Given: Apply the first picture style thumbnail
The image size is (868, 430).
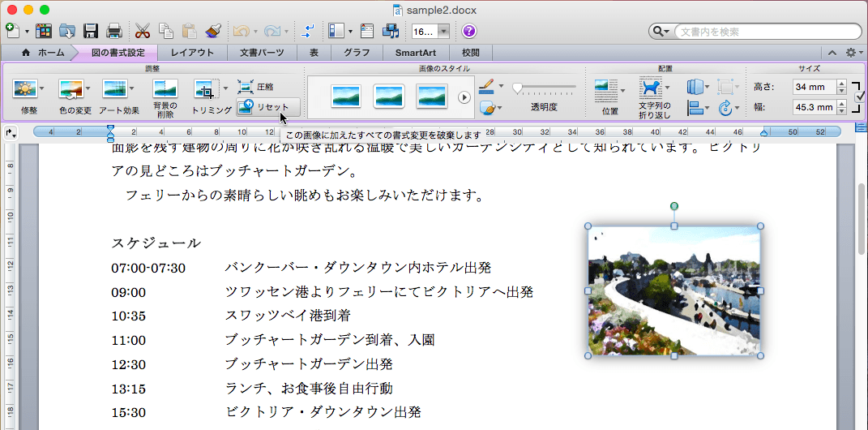Looking at the screenshot, I should click(x=346, y=97).
